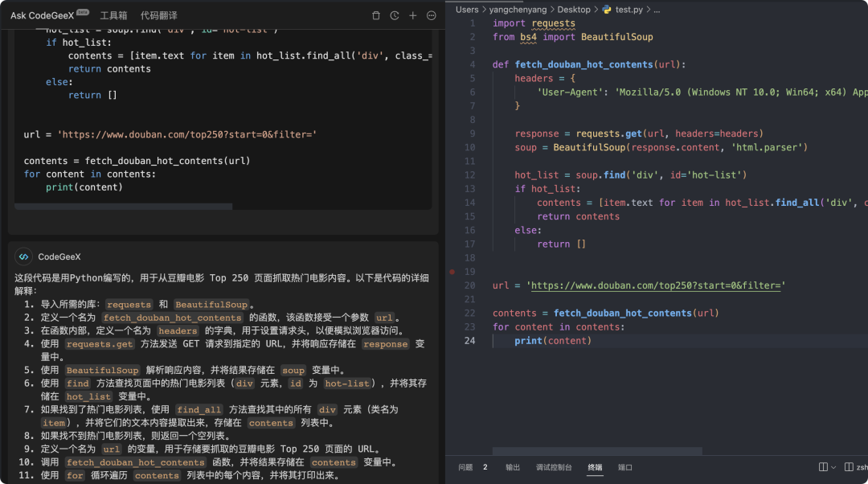Open the CodeGeeX more-options ellipsis menu
Screen dimensions: 868x484
[432, 15]
